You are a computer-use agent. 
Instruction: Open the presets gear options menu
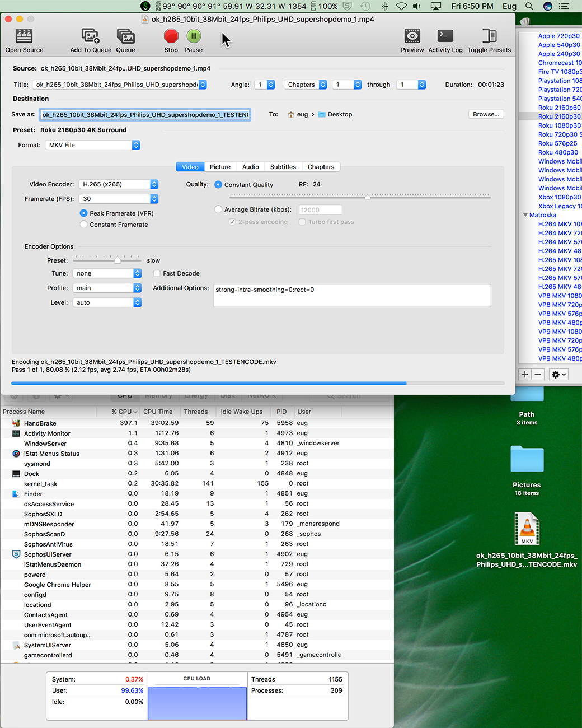(x=558, y=374)
